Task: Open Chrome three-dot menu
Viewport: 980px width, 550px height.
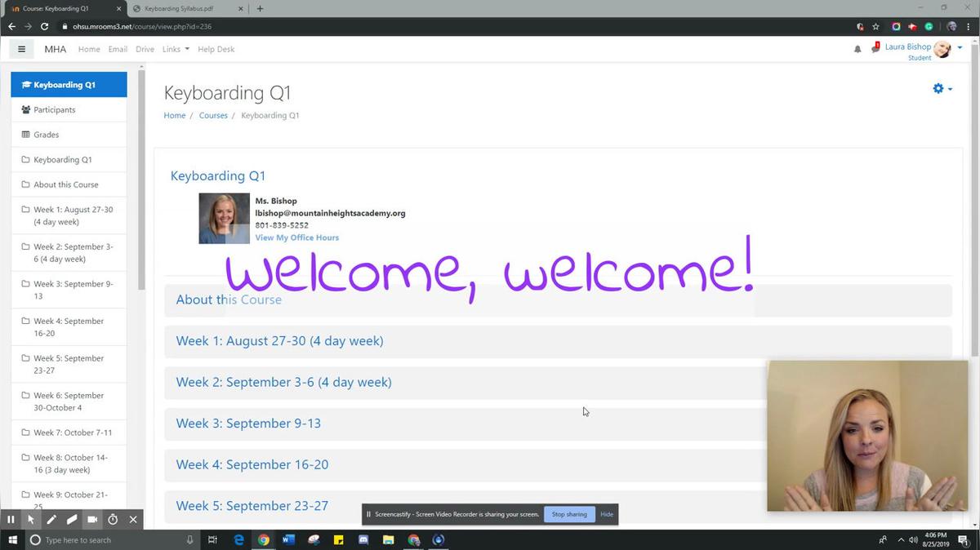Action: tap(970, 26)
